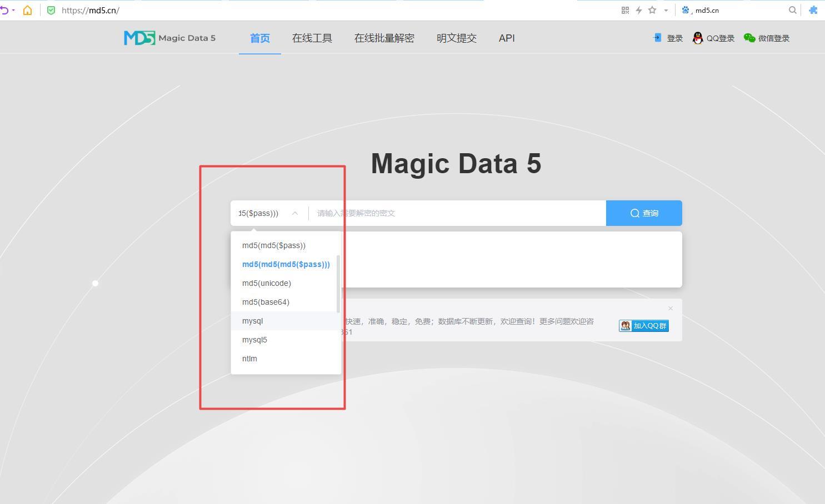
Task: Click the star bookmark icon
Action: pos(651,10)
